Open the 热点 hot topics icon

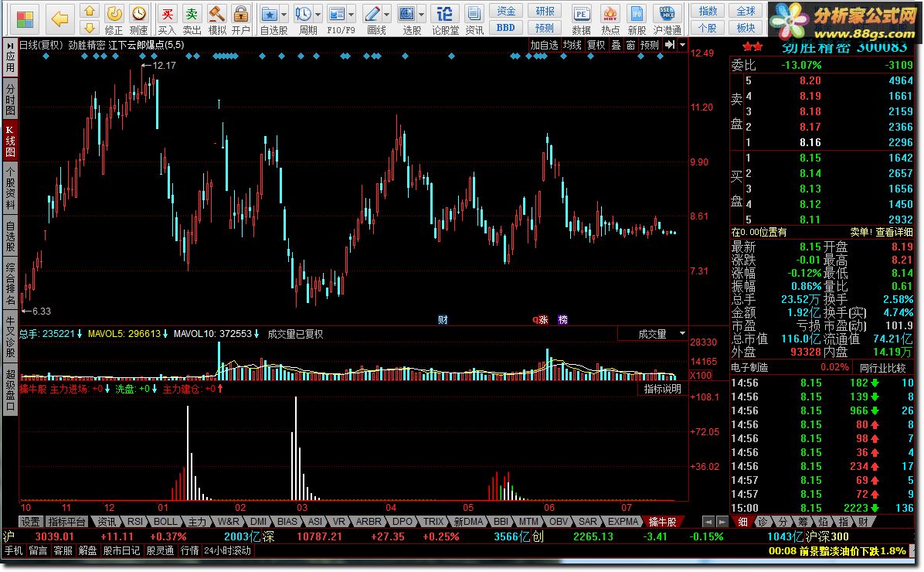[610, 19]
